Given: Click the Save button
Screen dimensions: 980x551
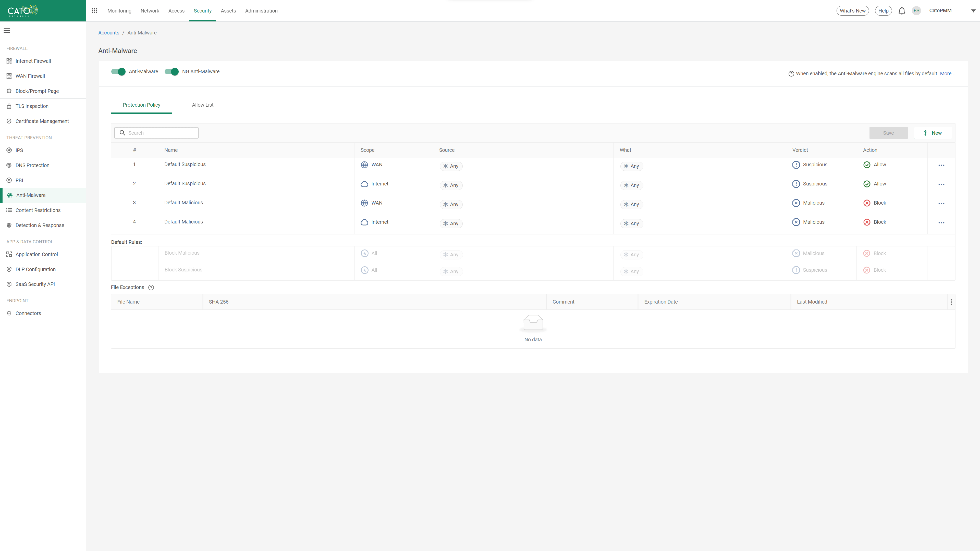Looking at the screenshot, I should pos(888,133).
